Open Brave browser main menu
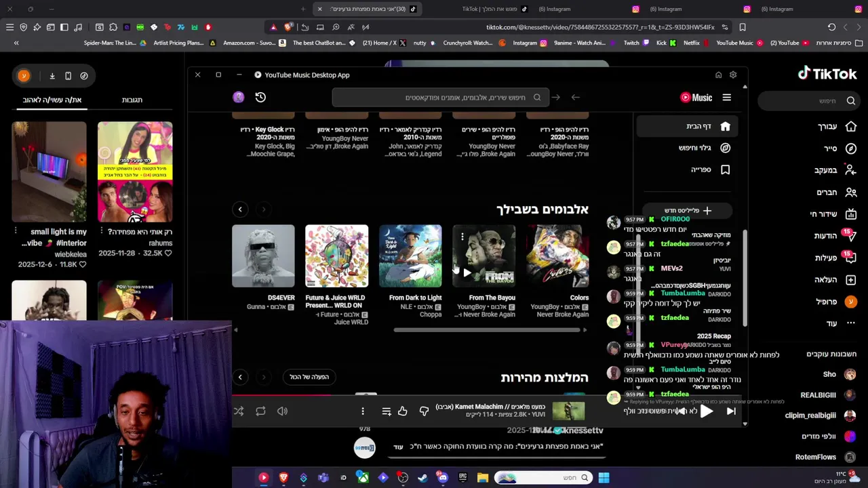868x488 pixels. [x=9, y=27]
